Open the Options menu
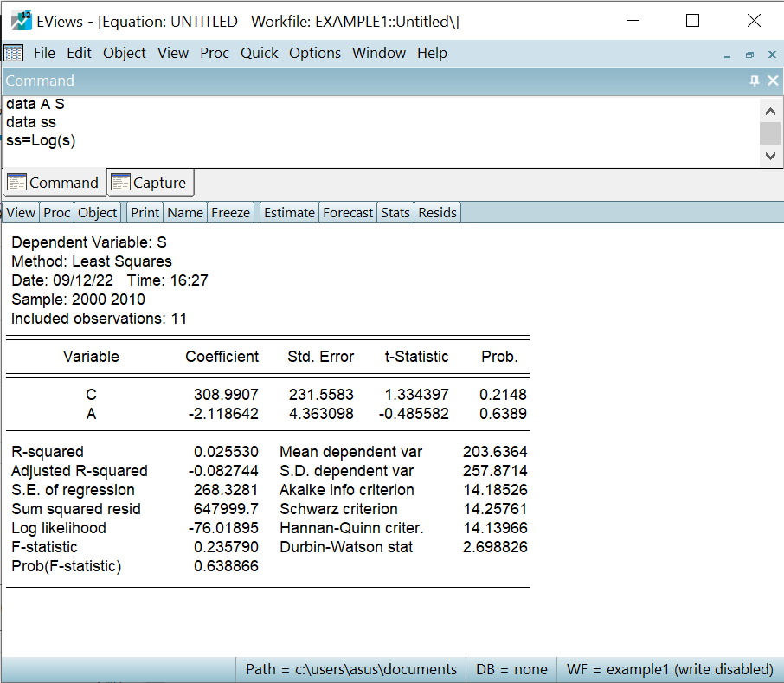This screenshot has width=784, height=683. (315, 53)
